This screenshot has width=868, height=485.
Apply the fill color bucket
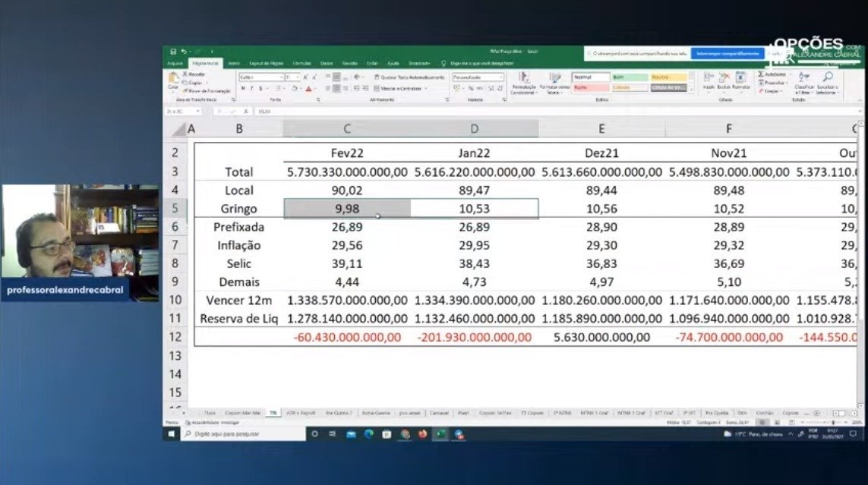tap(295, 89)
